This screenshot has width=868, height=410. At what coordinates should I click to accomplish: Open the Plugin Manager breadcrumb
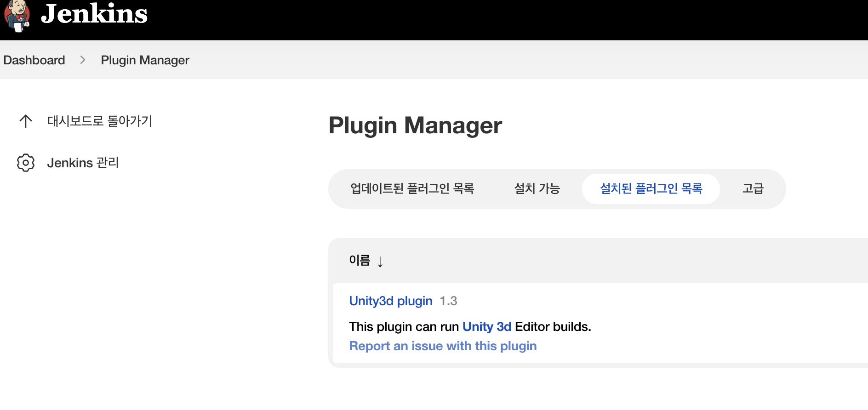point(145,60)
